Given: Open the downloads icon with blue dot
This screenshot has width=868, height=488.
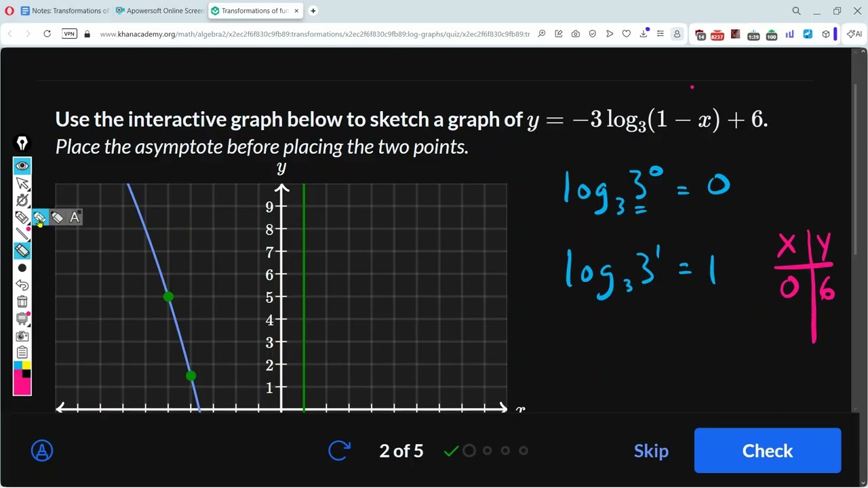Looking at the screenshot, I should (x=644, y=33).
